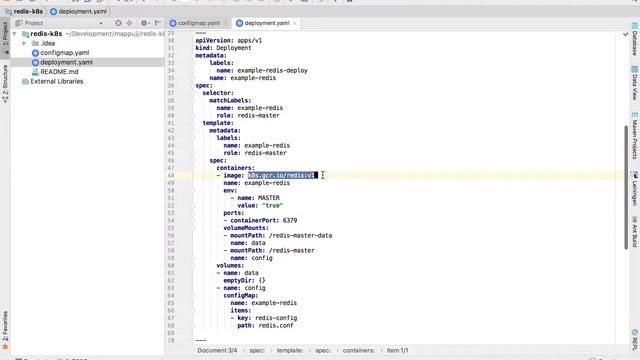Screen dimensions: 640x360
Task: Click the containers: breadcrumb
Action: 359,351
